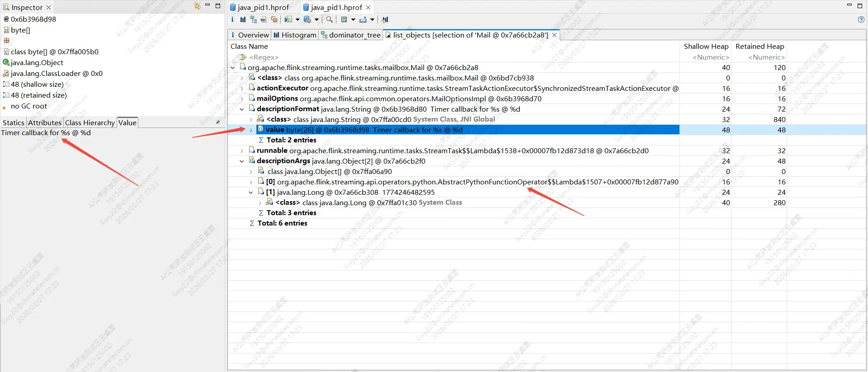The height and width of the screenshot is (372, 868).
Task: Open the Class Hierarchy tab in Inspector
Action: (90, 122)
